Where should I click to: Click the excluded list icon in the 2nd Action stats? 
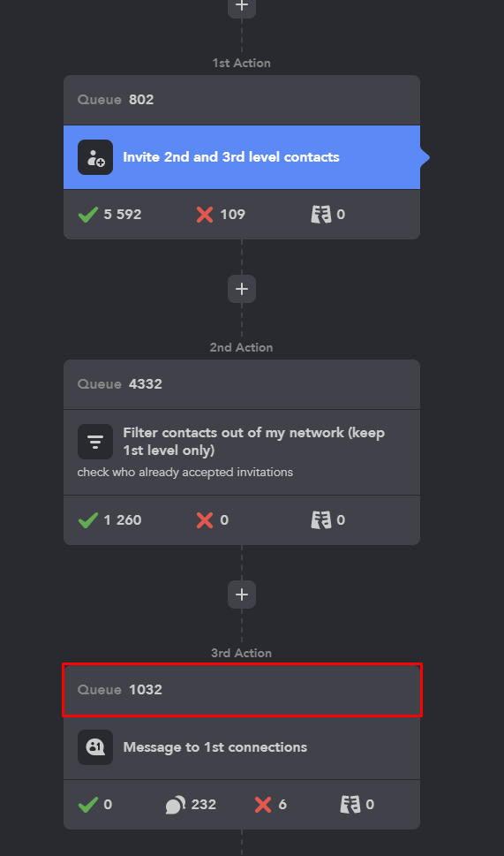coord(321,520)
